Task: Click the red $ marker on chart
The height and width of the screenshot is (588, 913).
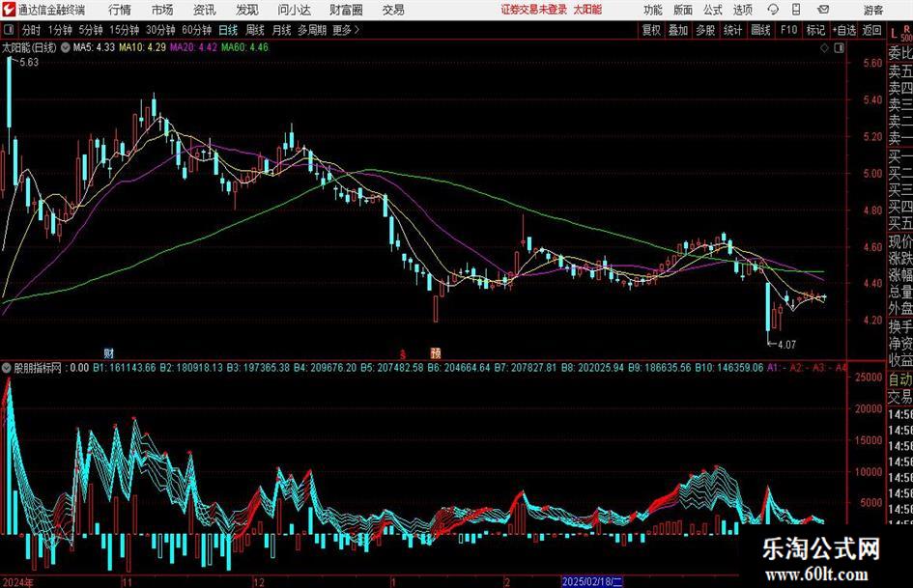Action: point(402,353)
